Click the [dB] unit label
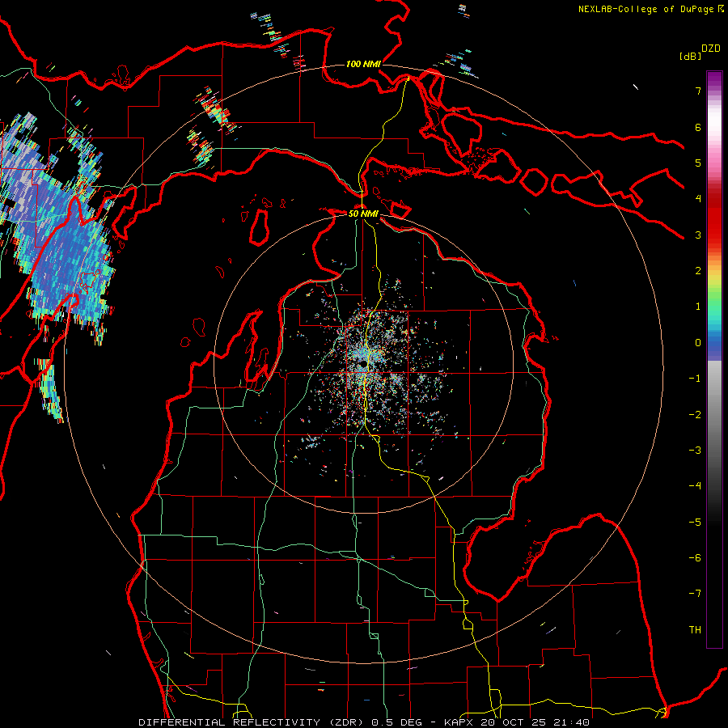 click(x=691, y=56)
